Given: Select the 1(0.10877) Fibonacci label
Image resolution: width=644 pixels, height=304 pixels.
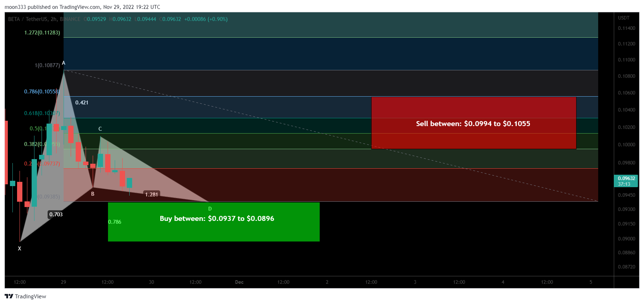Looking at the screenshot, I should click(x=47, y=65).
